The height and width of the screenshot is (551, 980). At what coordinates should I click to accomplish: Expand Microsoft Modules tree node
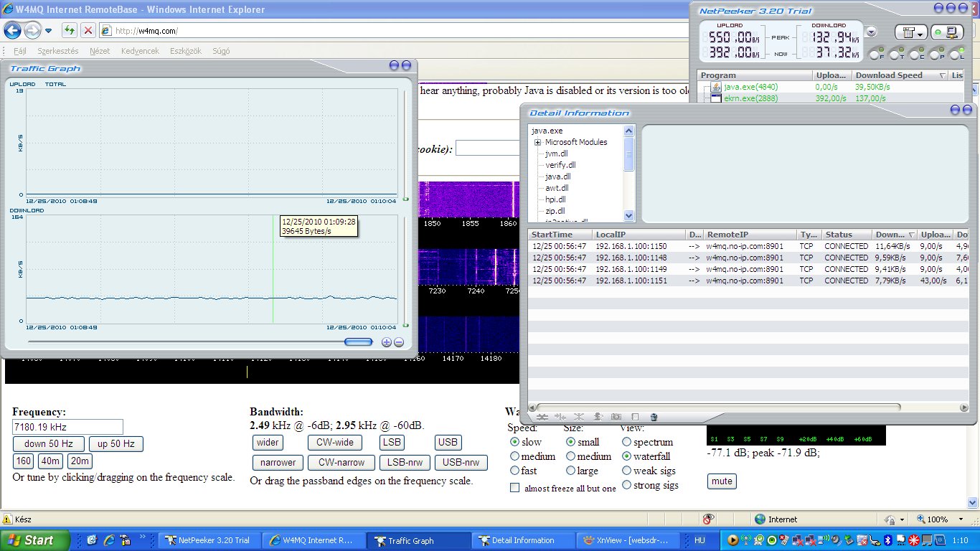537,143
